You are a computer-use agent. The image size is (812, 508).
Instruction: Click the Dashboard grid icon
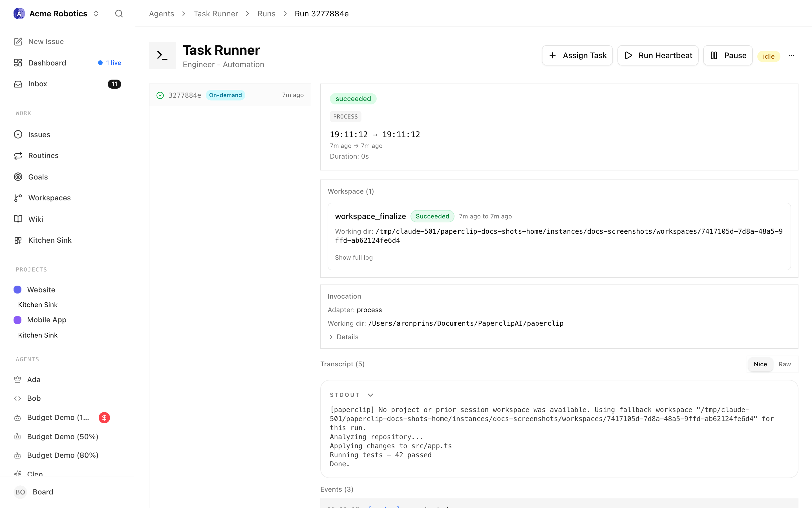(x=18, y=63)
